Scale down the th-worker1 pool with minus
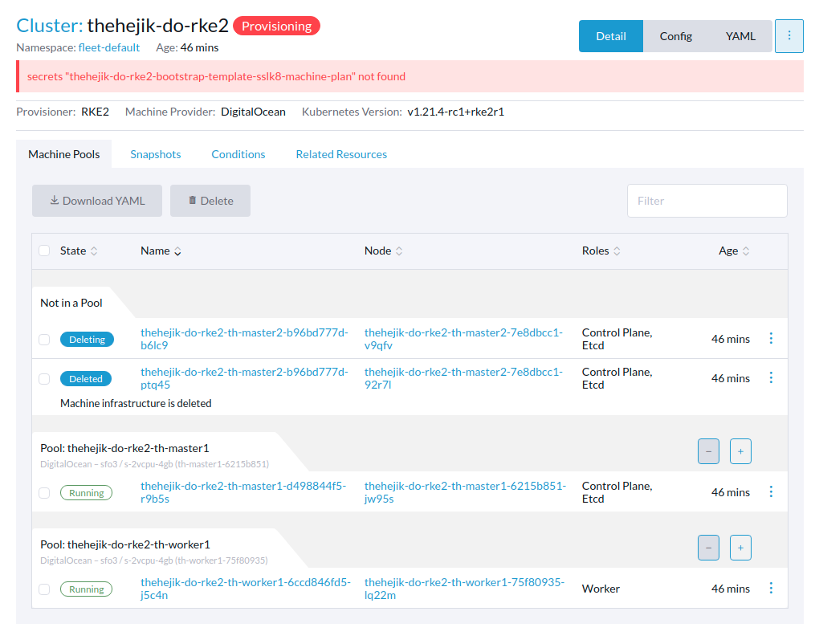The width and height of the screenshot is (815, 644). (708, 548)
